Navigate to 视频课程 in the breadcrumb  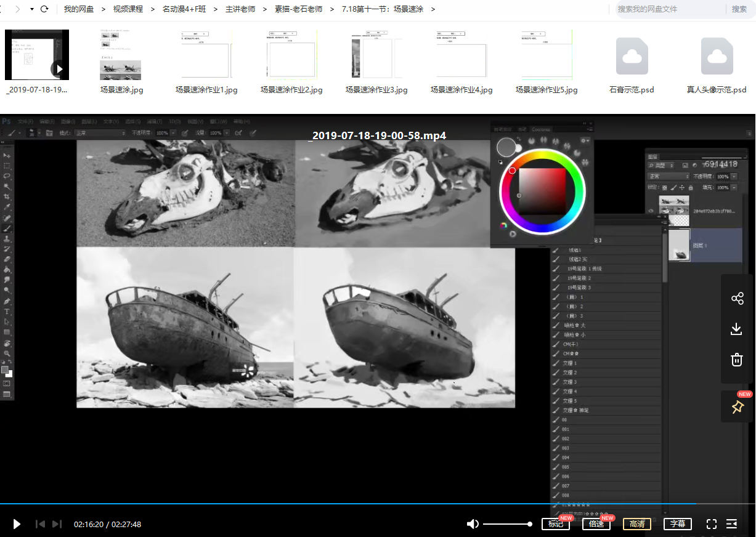tap(128, 9)
